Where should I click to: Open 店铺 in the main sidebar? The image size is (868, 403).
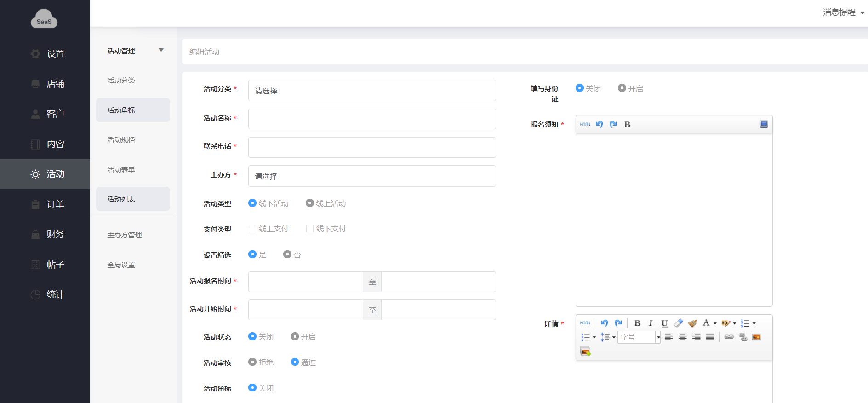[x=45, y=84]
